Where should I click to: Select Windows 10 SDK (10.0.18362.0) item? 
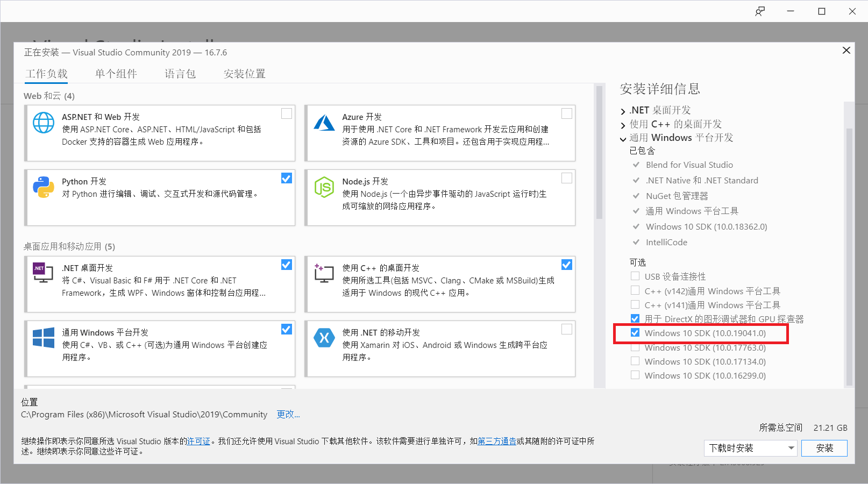pyautogui.click(x=707, y=226)
